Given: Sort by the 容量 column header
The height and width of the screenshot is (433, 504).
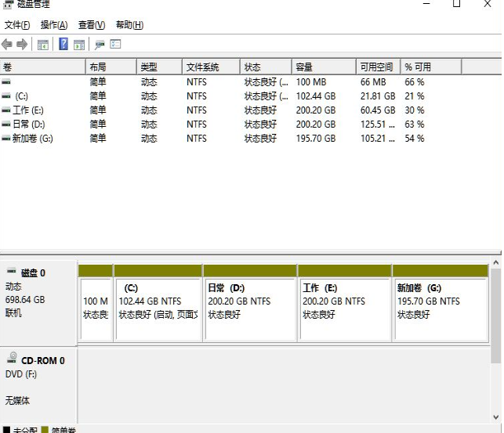Looking at the screenshot, I should [304, 67].
